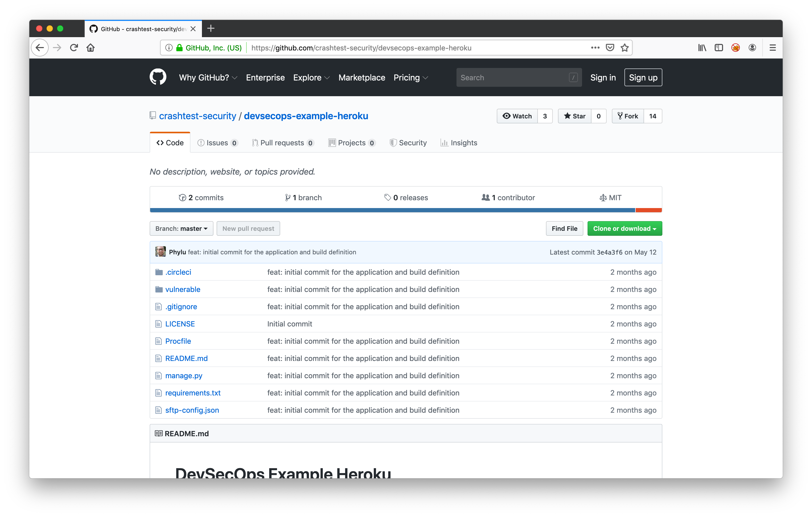Image resolution: width=812 pixels, height=517 pixels.
Task: Expand the Why GitHub? menu
Action: [208, 78]
